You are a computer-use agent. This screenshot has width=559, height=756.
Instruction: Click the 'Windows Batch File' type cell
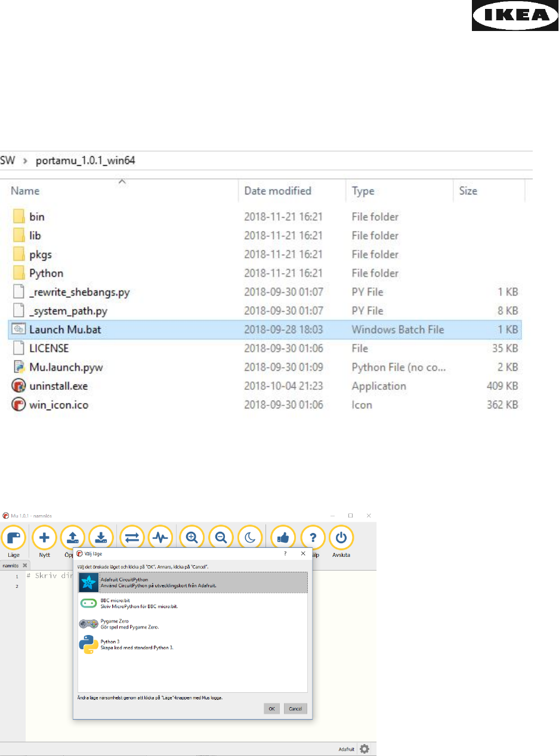pyautogui.click(x=398, y=329)
